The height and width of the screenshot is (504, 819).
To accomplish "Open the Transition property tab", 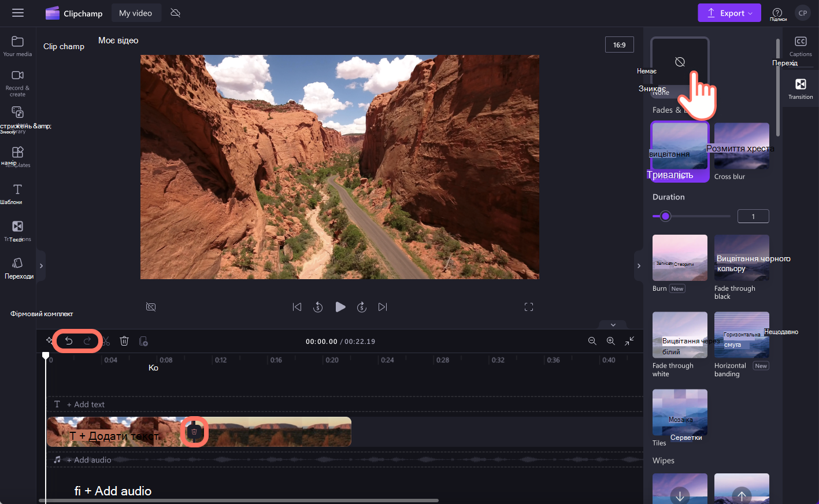I will [x=801, y=88].
